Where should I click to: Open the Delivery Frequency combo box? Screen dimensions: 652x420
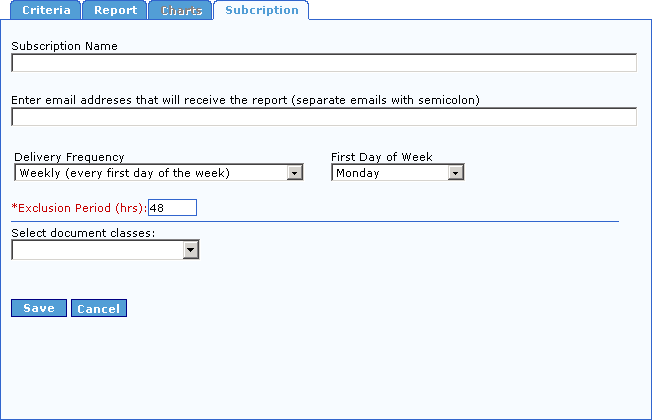tap(152, 173)
